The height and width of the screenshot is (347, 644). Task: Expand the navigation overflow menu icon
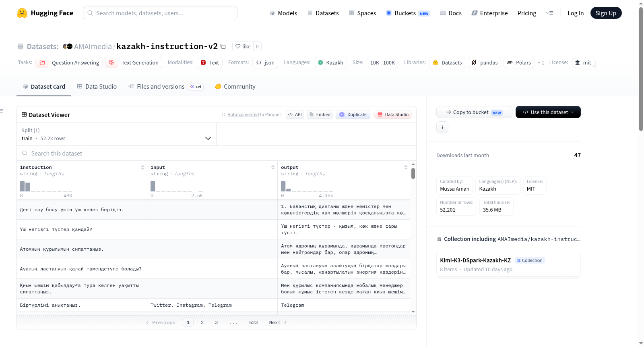(x=549, y=13)
